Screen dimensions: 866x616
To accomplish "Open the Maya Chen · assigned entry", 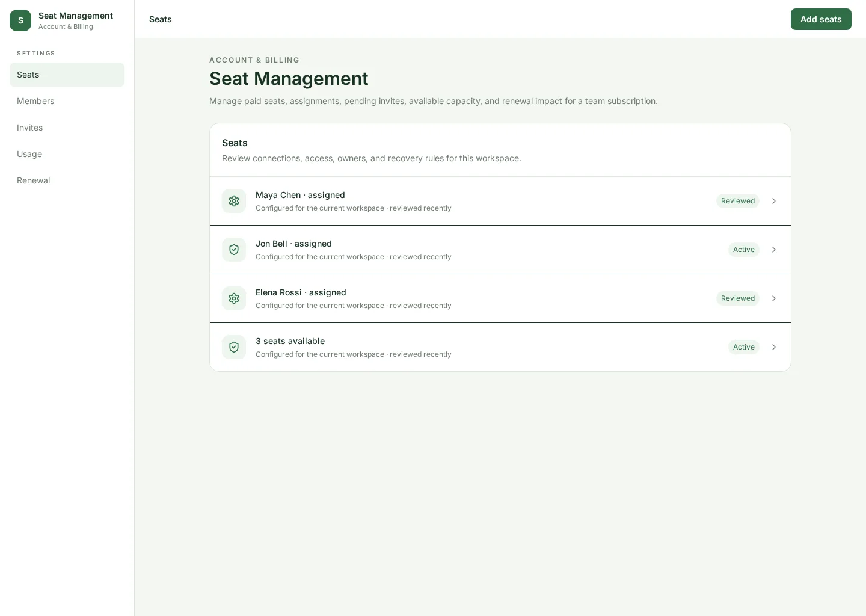I will tap(500, 201).
